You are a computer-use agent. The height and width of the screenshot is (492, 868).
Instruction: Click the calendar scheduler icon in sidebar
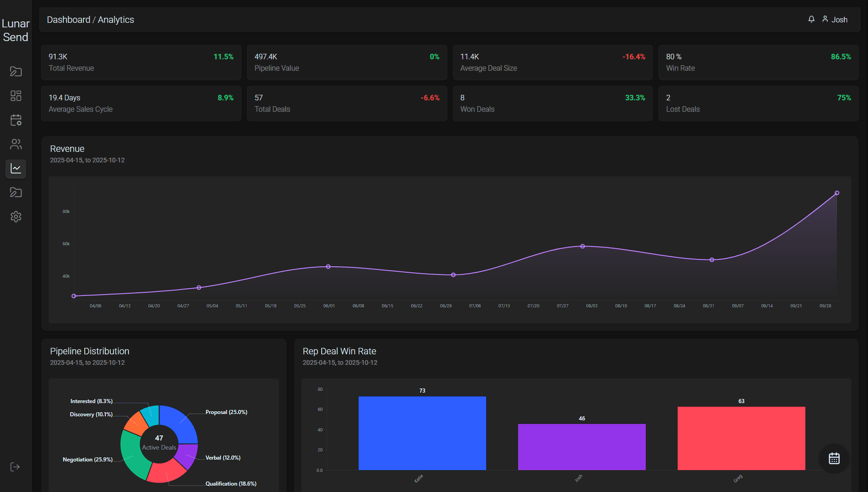(x=16, y=120)
